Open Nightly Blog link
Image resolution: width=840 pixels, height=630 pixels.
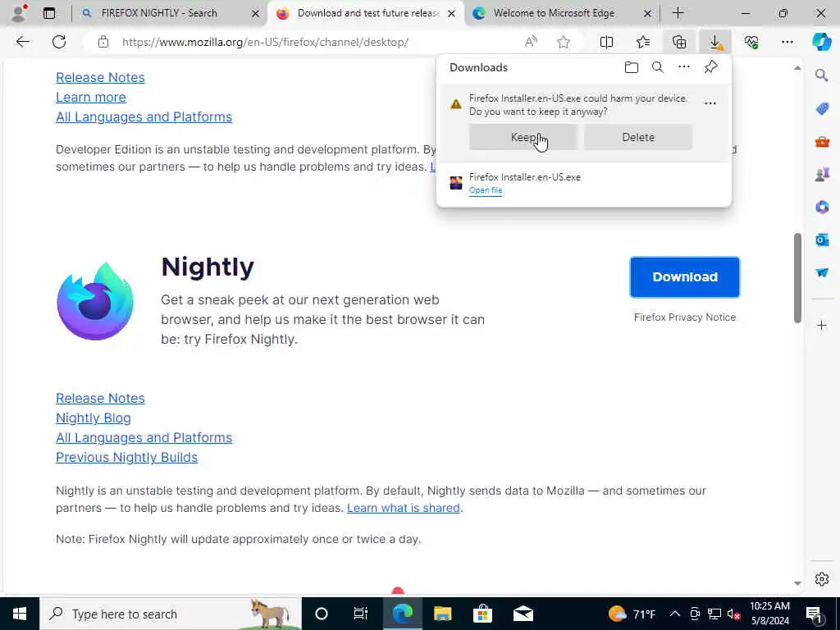click(94, 418)
